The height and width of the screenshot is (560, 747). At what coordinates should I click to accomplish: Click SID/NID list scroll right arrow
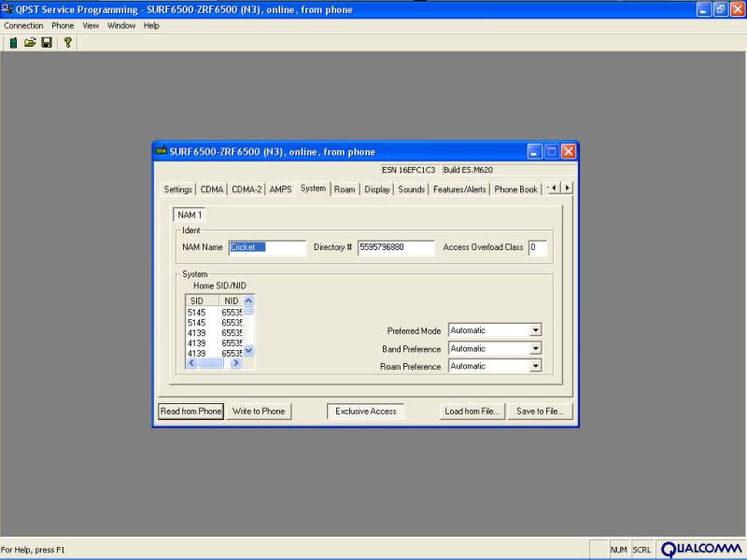236,363
